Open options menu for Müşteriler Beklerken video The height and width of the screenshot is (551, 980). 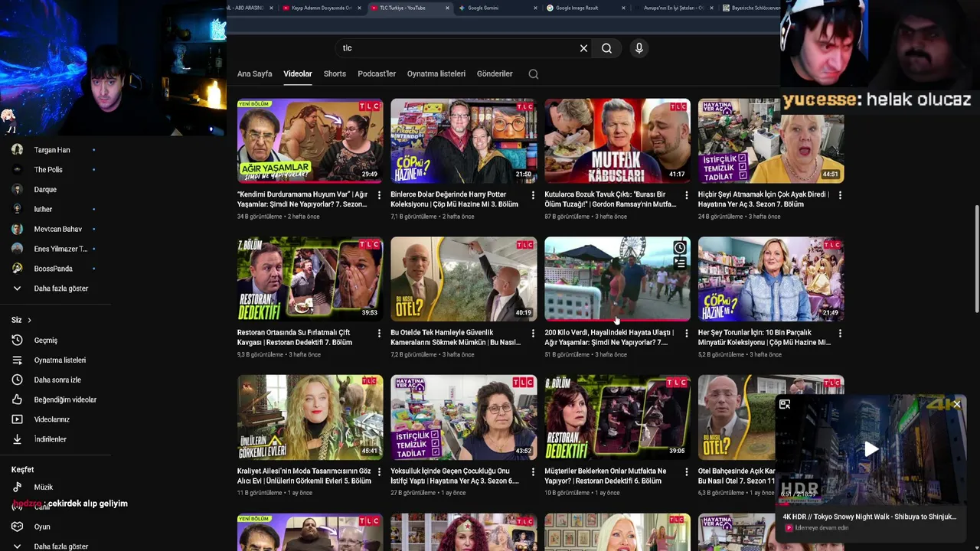[686, 472]
